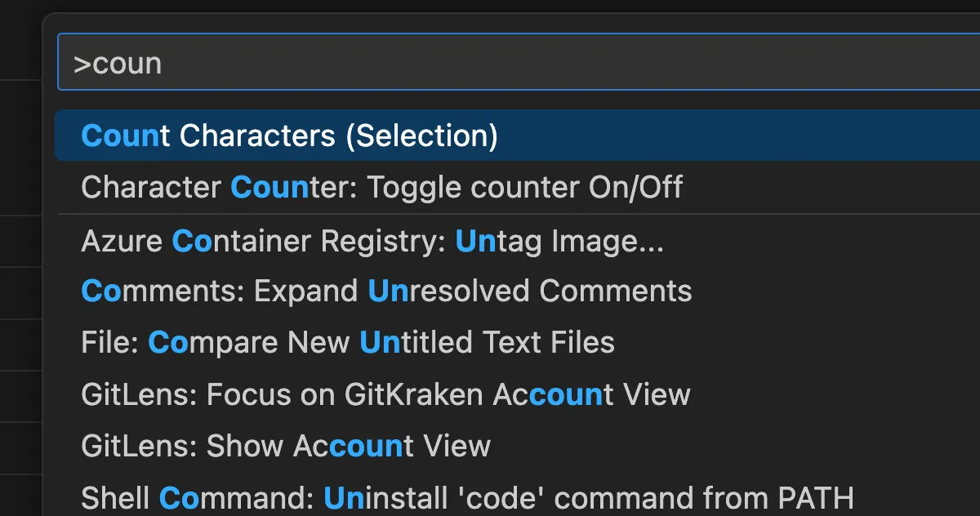The height and width of the screenshot is (516, 980).
Task: Choose Azure Container Registry: Untag Image
Action: tap(372, 242)
